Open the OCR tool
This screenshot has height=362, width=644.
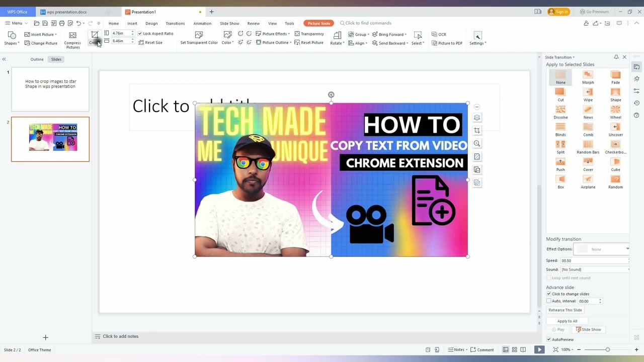click(439, 34)
